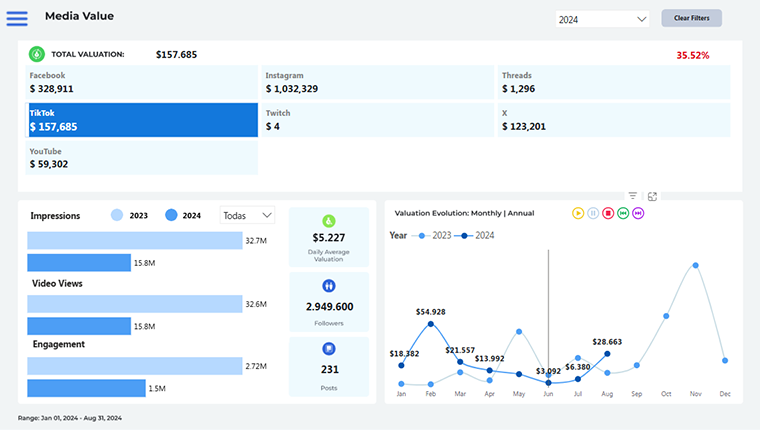Click the Engagement 2024 bar 1.5M

click(86, 388)
